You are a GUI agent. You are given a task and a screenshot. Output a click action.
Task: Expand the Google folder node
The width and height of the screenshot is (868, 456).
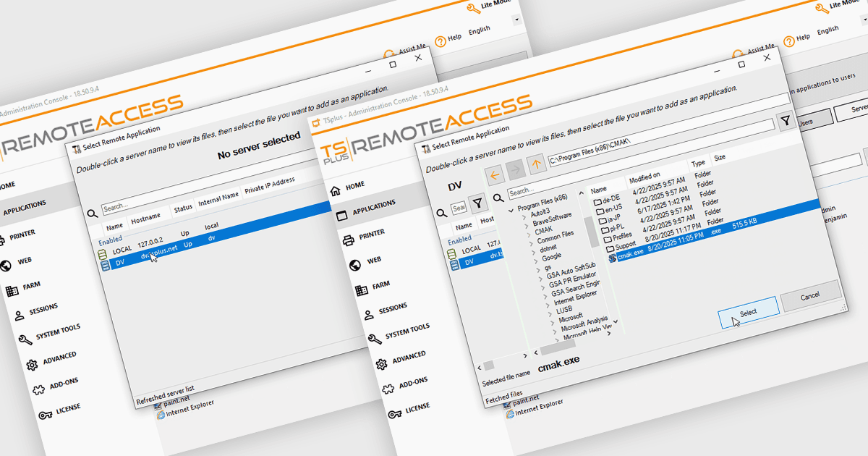[x=537, y=262]
